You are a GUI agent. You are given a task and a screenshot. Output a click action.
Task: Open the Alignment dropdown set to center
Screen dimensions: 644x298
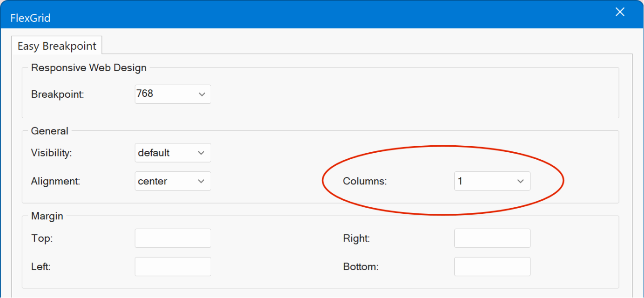(x=173, y=181)
